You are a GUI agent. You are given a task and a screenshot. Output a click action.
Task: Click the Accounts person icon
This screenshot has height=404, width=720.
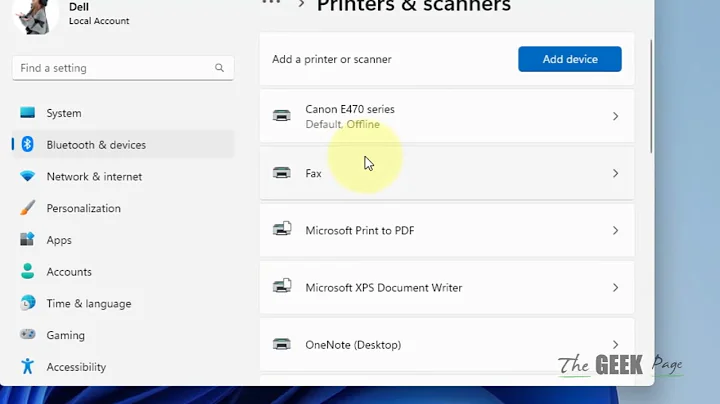(x=28, y=271)
